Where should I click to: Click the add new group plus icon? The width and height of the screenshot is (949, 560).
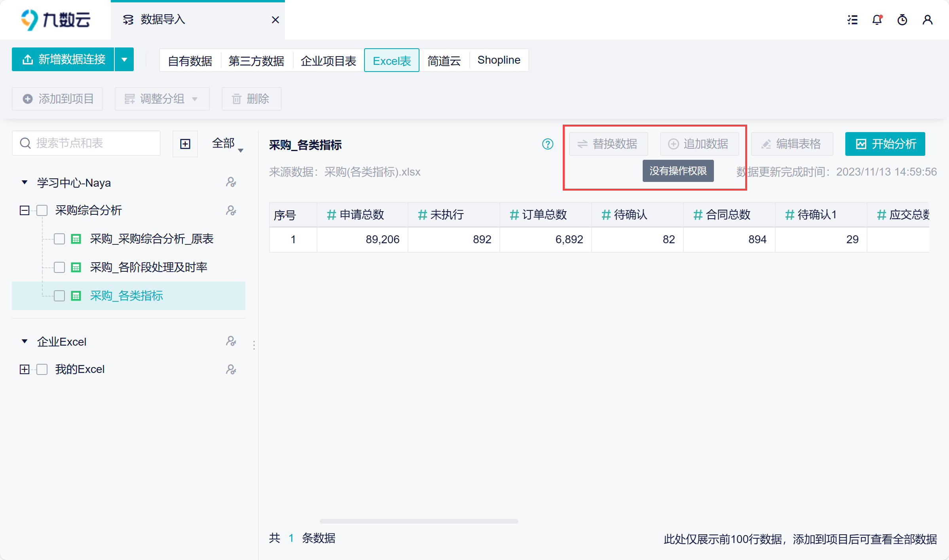point(185,144)
